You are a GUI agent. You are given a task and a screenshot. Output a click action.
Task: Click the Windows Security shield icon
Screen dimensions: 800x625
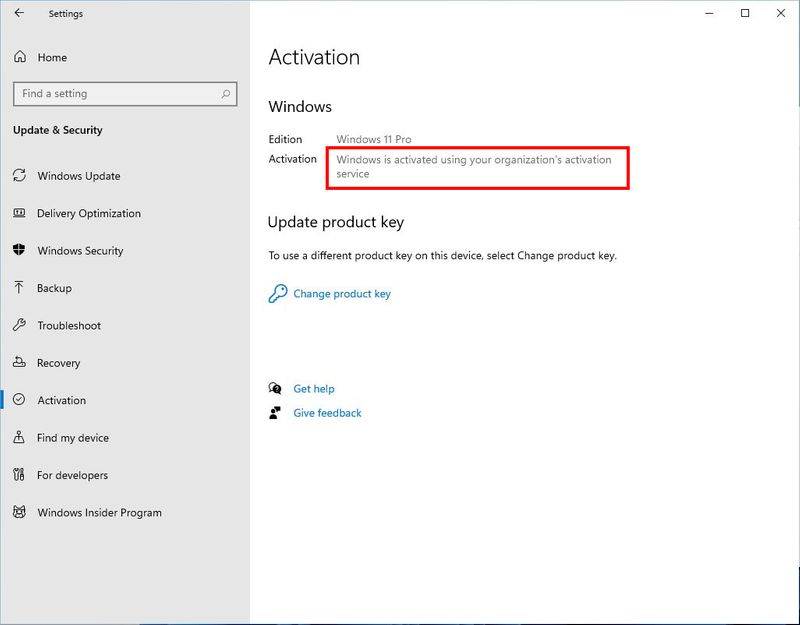tap(19, 250)
